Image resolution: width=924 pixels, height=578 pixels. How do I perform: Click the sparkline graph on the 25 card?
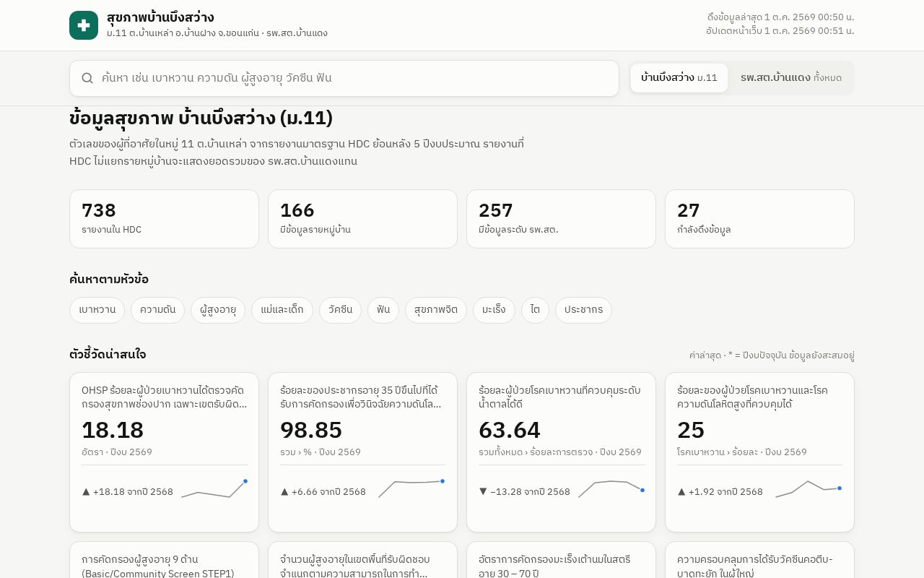tap(808, 489)
